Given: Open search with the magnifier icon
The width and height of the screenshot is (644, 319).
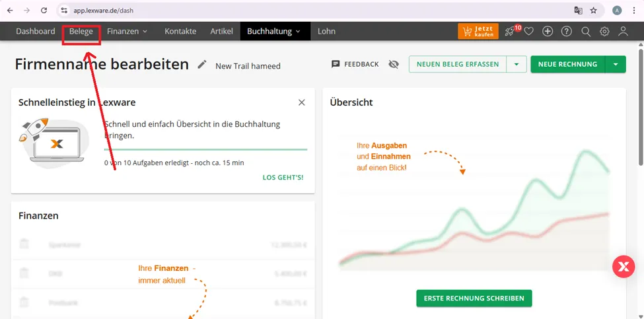Looking at the screenshot, I should click(x=586, y=32).
